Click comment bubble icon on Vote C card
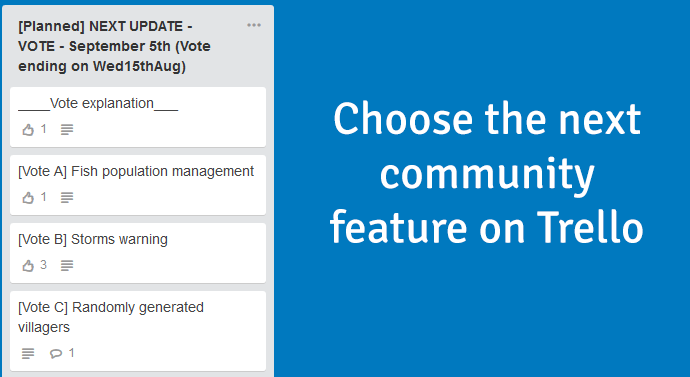 point(56,353)
